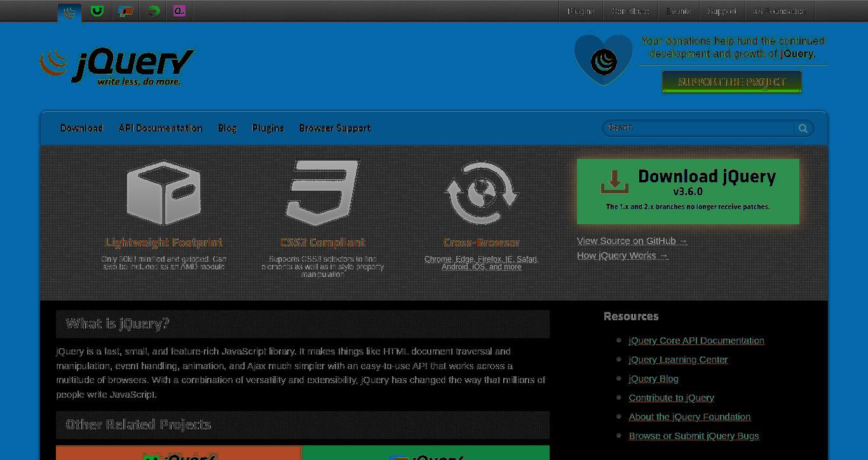Open jQuery Learning Center link
Screen dimensions: 868x460
point(678,360)
